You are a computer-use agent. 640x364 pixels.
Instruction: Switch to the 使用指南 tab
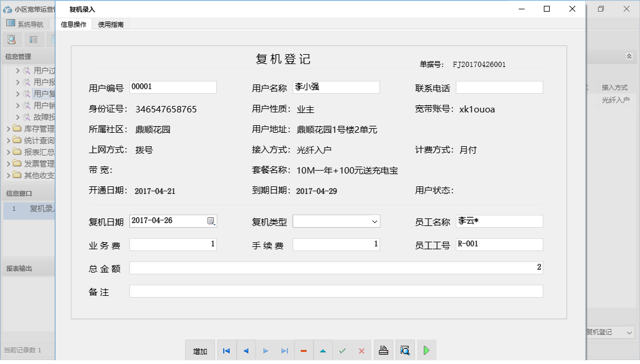click(111, 24)
